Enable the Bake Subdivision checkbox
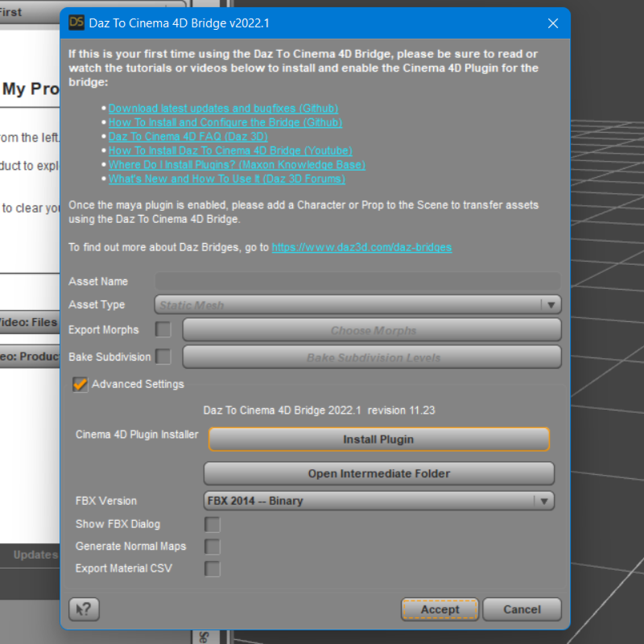644x644 pixels. (x=163, y=357)
